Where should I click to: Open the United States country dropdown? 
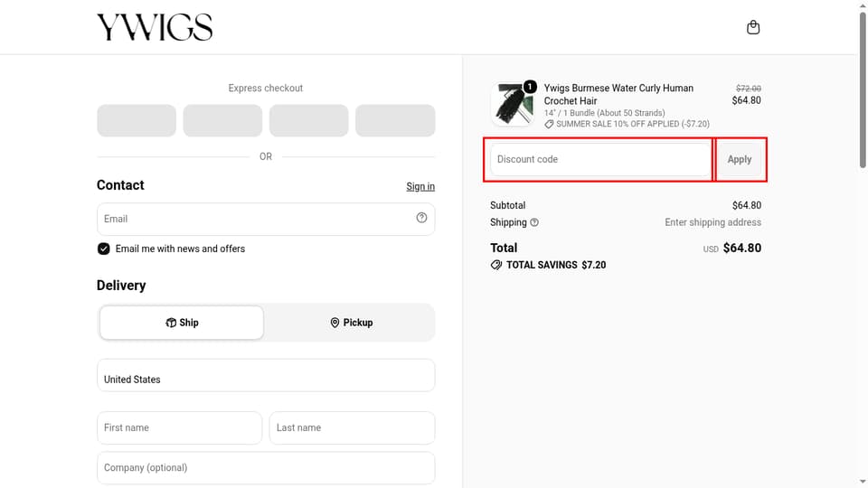266,375
